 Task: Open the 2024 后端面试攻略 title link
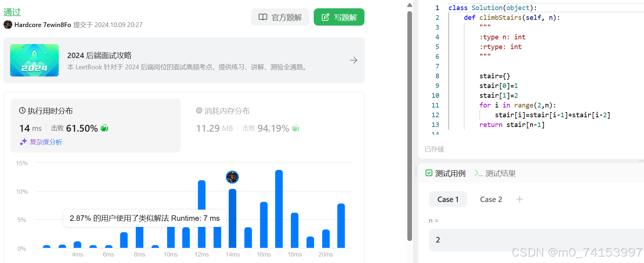coord(99,55)
